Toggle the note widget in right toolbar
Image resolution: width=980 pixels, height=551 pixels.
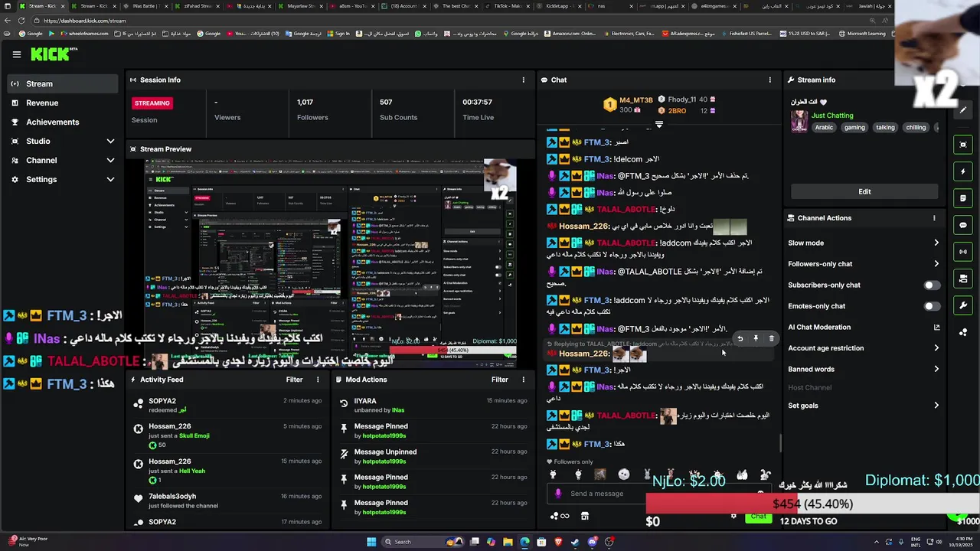click(x=963, y=198)
